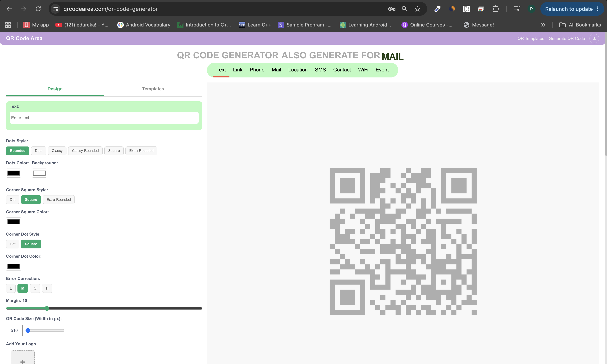607x364 pixels.
Task: Open the edureka YouTube bookmark
Action: point(82,25)
